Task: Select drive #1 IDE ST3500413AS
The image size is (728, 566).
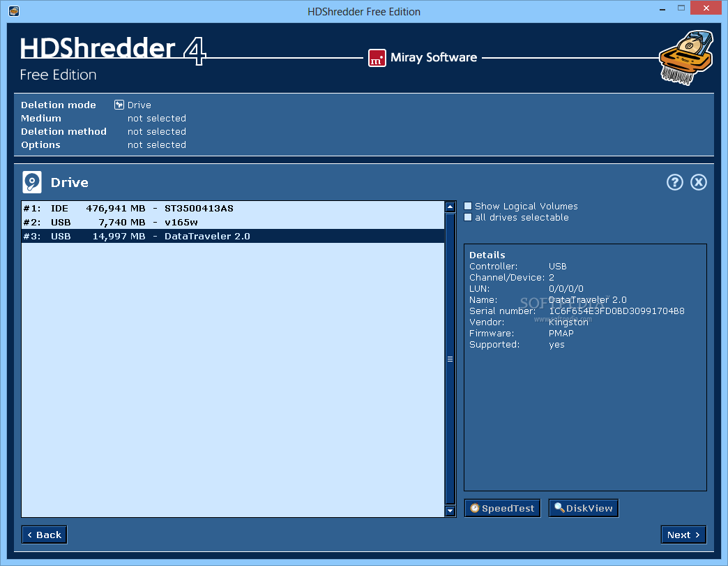Action: tap(233, 208)
